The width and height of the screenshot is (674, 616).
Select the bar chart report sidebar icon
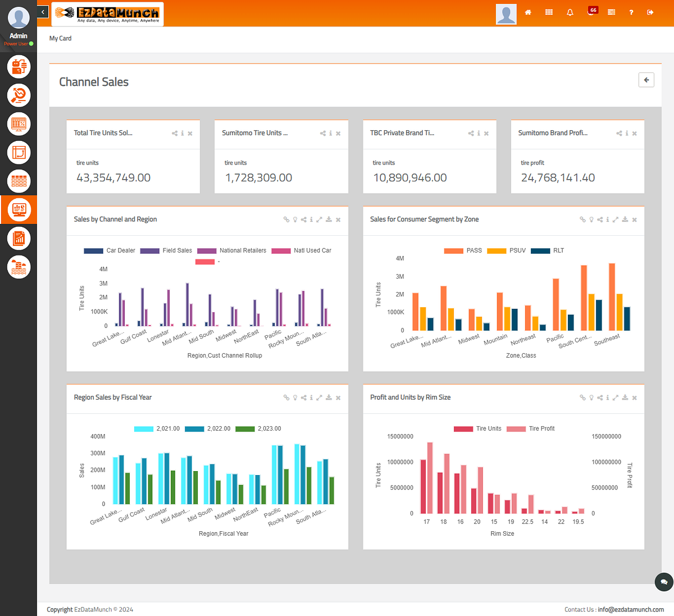pos(19,238)
